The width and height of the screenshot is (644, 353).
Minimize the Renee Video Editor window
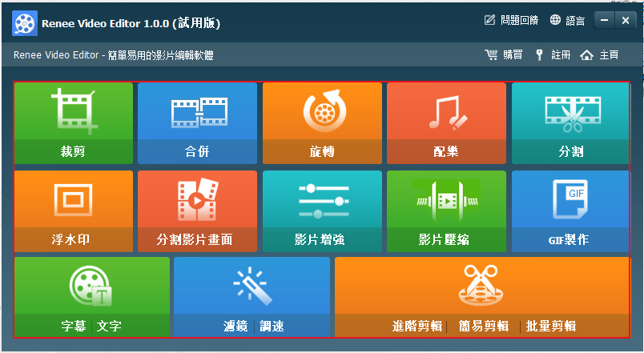[x=604, y=20]
